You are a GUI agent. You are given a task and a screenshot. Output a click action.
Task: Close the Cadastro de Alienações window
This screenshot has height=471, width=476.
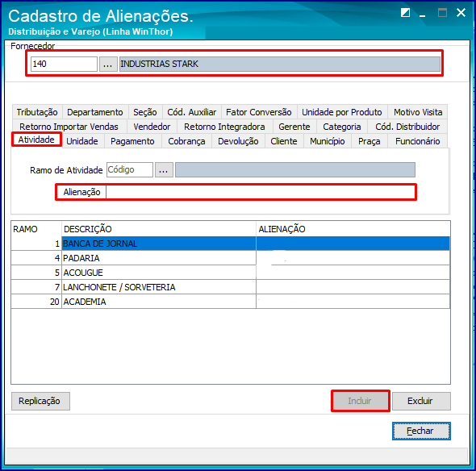tap(461, 13)
